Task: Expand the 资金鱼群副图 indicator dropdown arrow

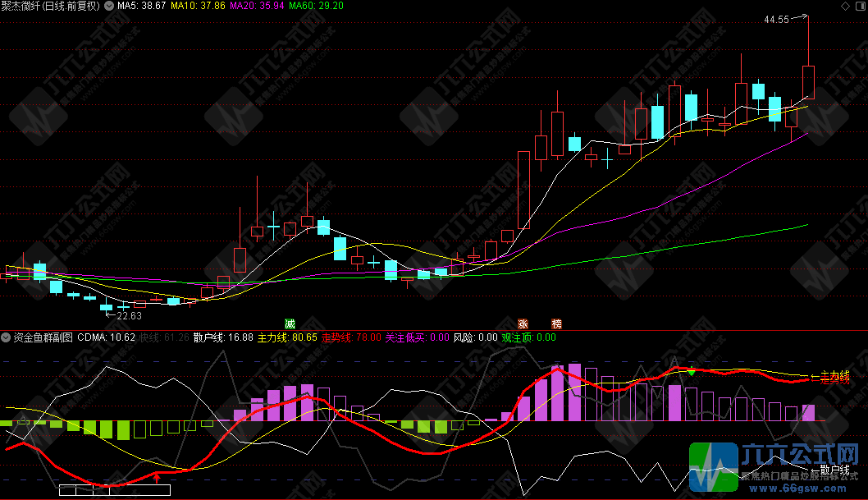Action: (6, 337)
